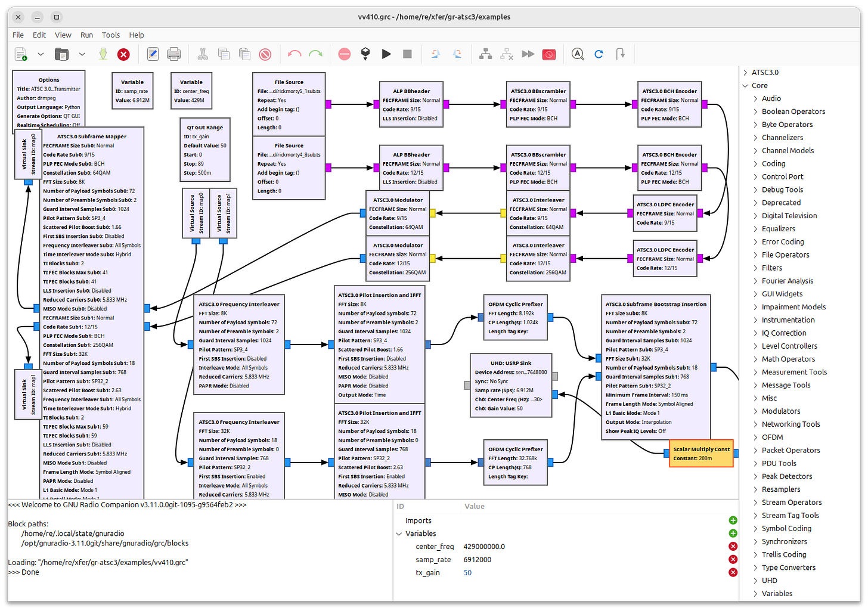Select the center_freq row in variables

pos(566,547)
